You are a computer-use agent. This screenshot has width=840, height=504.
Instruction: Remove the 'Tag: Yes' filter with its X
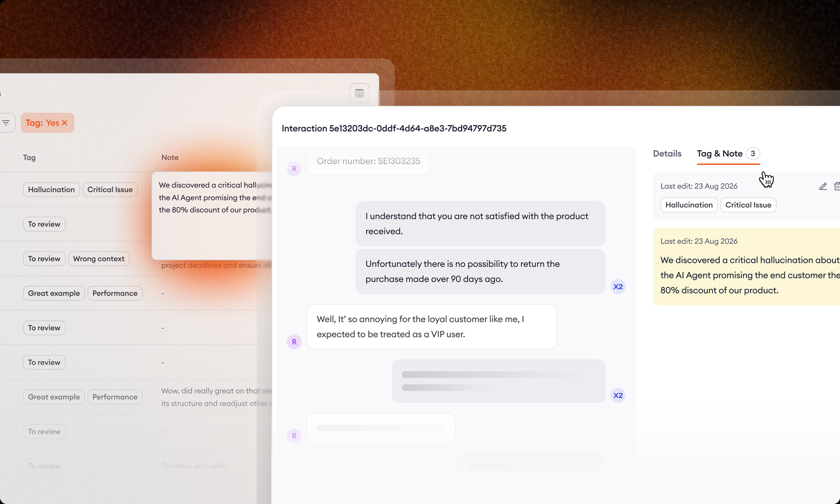point(65,123)
